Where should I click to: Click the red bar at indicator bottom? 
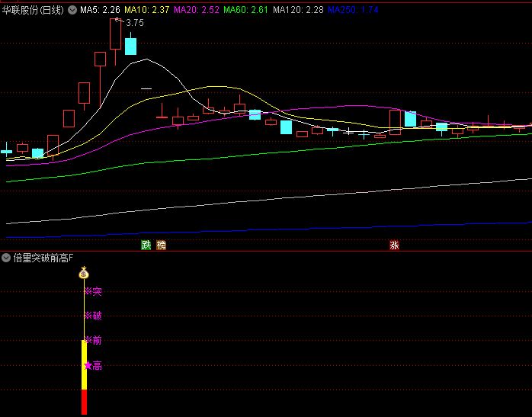[x=84, y=402]
